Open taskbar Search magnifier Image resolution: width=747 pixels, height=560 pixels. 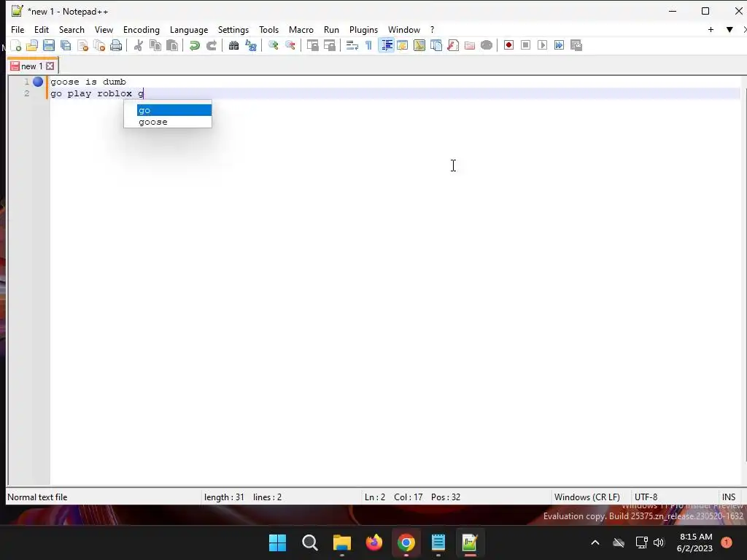pos(309,542)
